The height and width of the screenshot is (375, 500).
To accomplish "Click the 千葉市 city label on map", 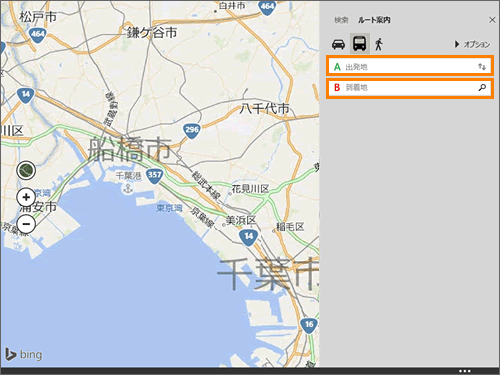I will click(268, 274).
